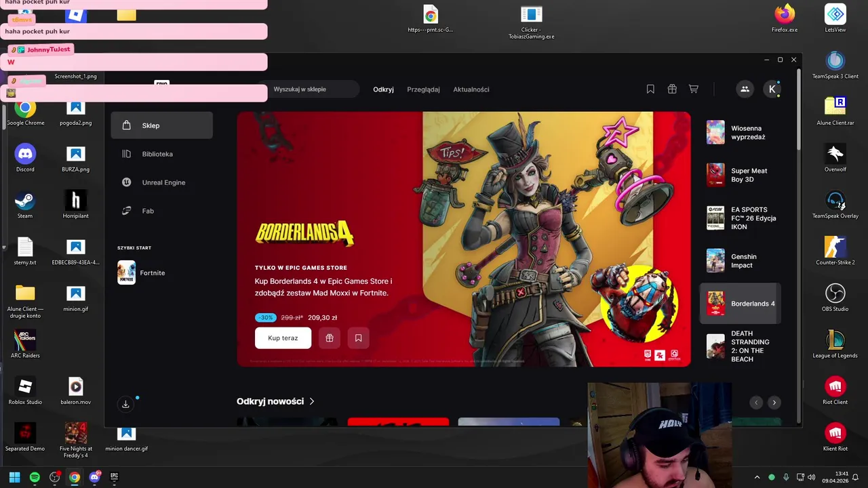Gift Borderlands 4 via banner gift icon
Screen dimensions: 868x488
pos(330,338)
